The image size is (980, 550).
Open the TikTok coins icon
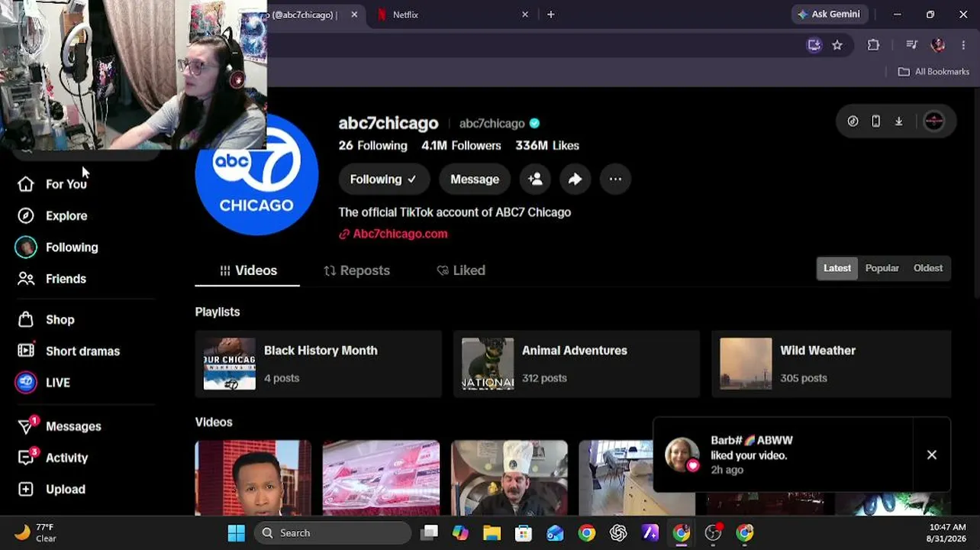[853, 121]
